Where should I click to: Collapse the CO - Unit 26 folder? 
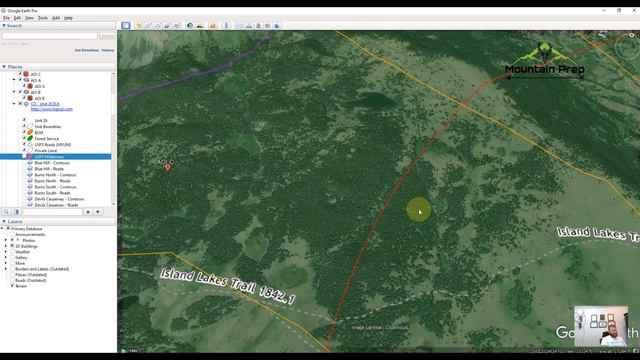(x=14, y=104)
